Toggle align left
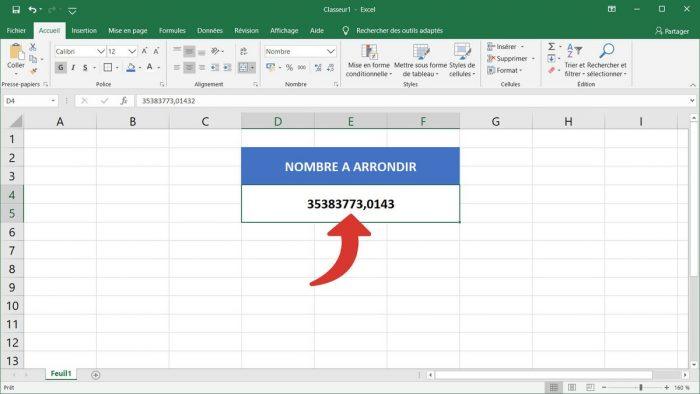This screenshot has height=394, width=700. [177, 67]
